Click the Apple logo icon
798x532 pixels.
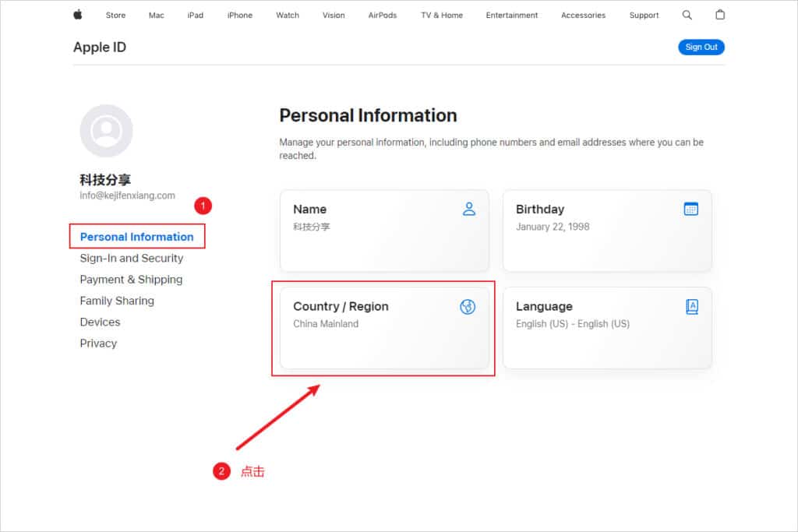(77, 15)
